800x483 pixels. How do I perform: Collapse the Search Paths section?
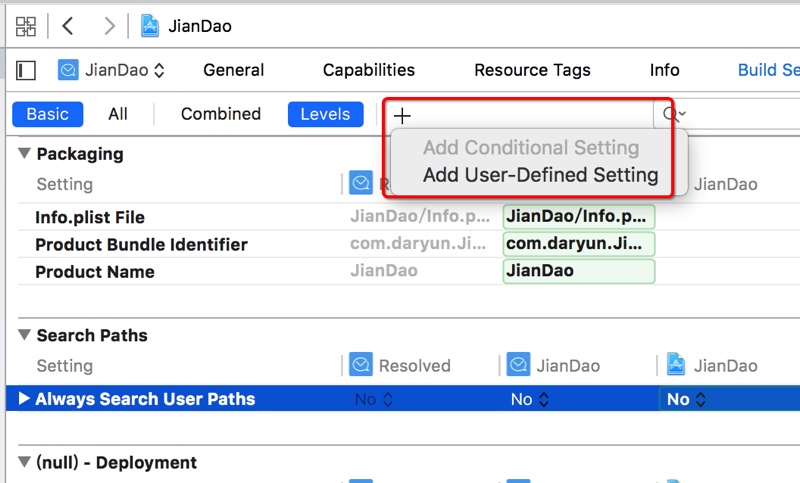[24, 336]
